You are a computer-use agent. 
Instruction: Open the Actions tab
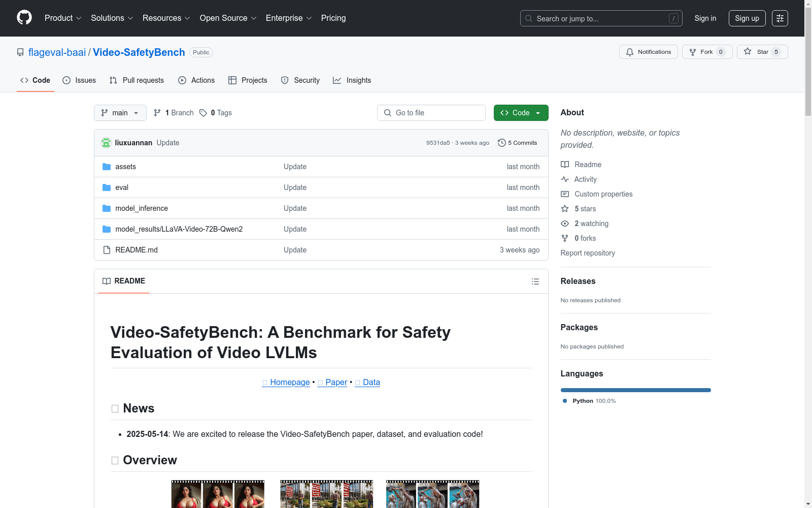(x=196, y=80)
